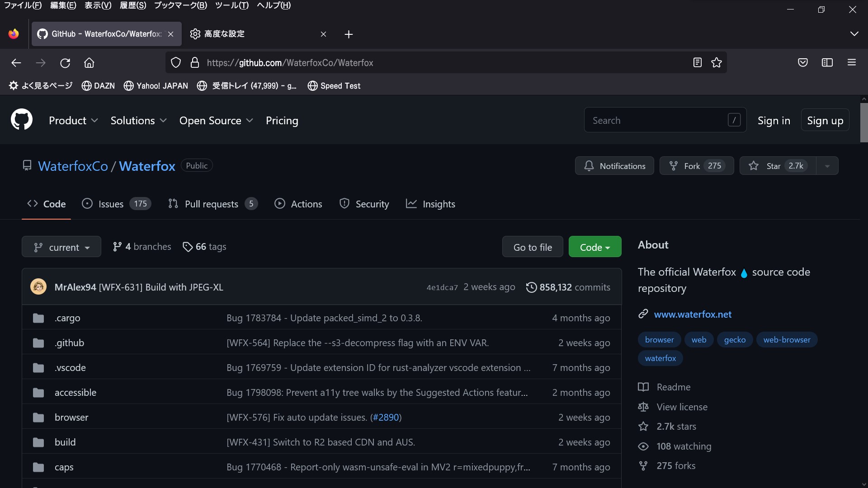Image resolution: width=868 pixels, height=488 pixels.
Task: Expand the current branch selector
Action: (61, 247)
